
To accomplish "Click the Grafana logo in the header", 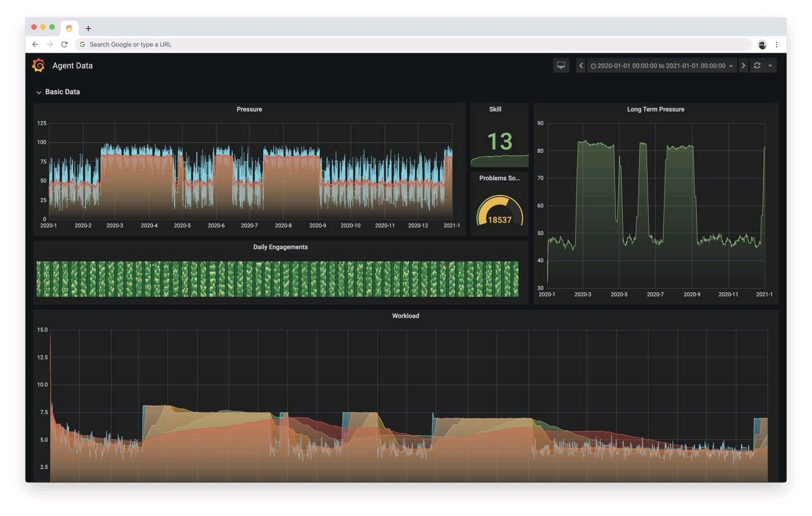I will pos(38,66).
